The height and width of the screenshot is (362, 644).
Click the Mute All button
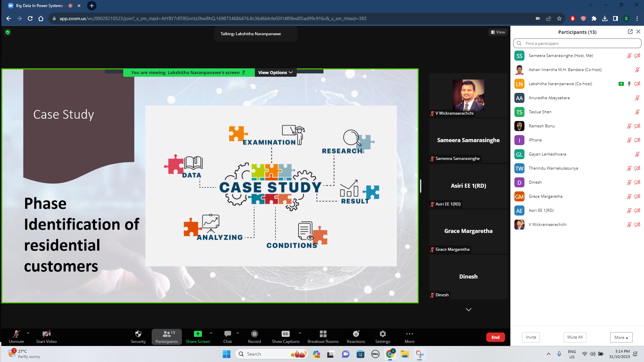pos(575,337)
